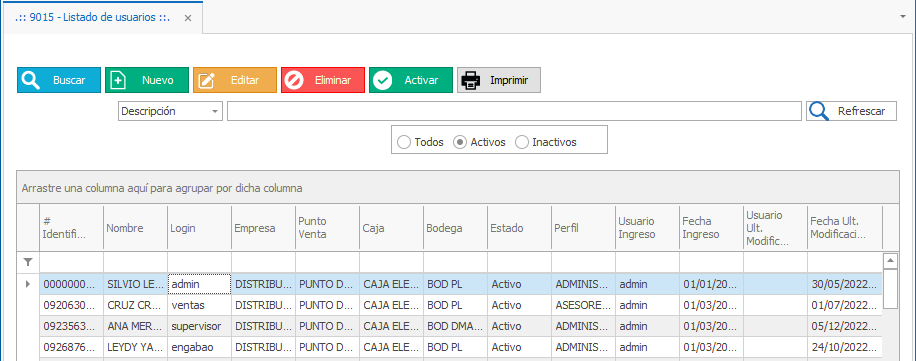The height and width of the screenshot is (361, 916).
Task: Select the 30/05/2022... modification date cell
Action: click(x=845, y=284)
